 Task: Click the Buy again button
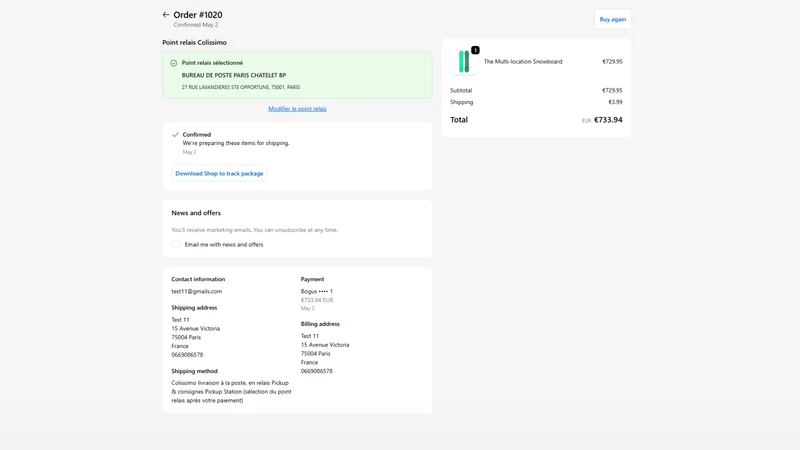(612, 19)
